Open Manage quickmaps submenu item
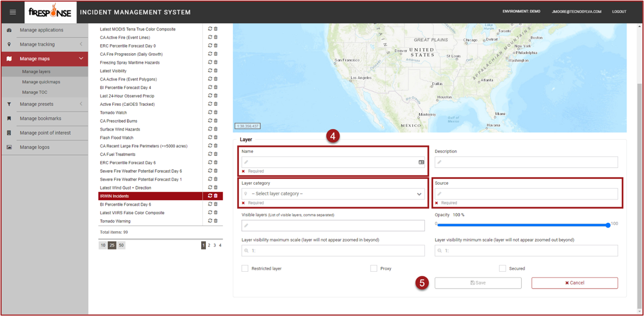The height and width of the screenshot is (316, 644). [41, 82]
